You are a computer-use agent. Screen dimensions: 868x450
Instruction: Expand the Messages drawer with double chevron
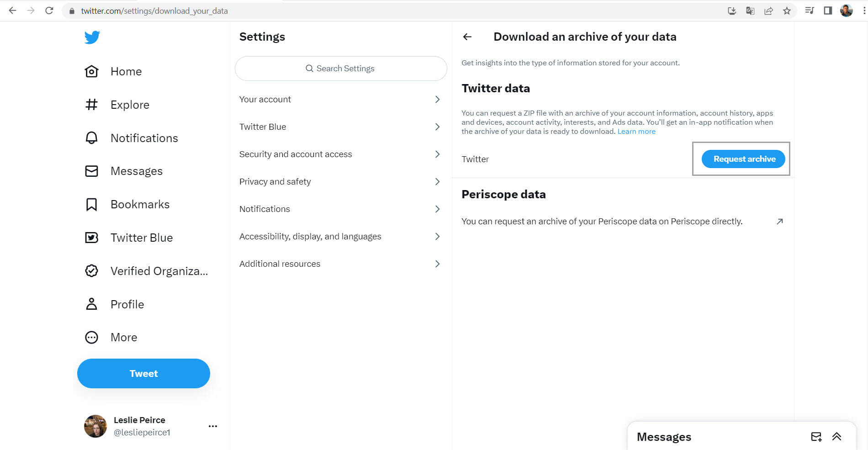coord(836,437)
